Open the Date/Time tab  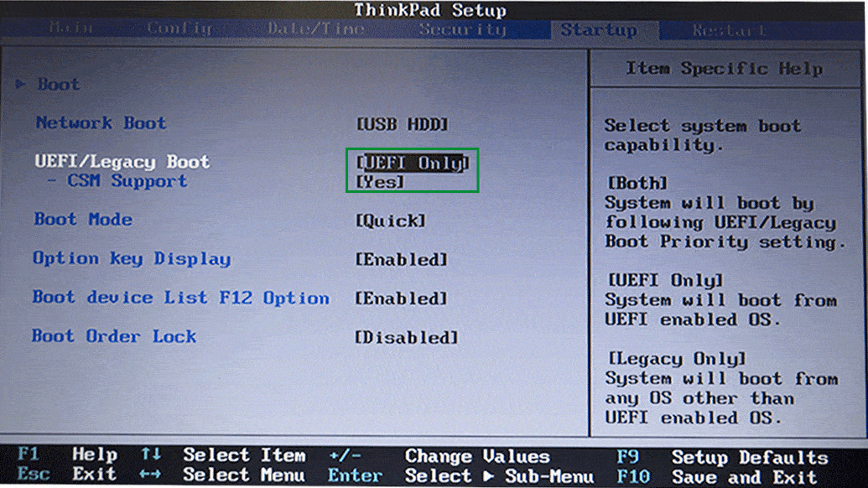[316, 29]
